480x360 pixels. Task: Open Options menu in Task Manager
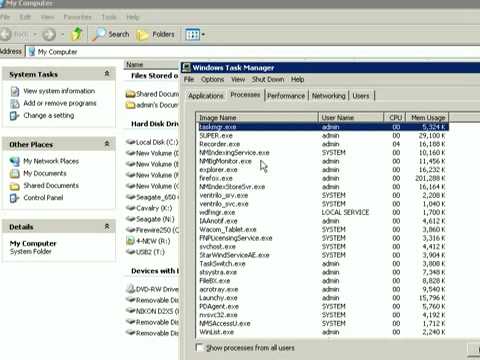point(212,79)
